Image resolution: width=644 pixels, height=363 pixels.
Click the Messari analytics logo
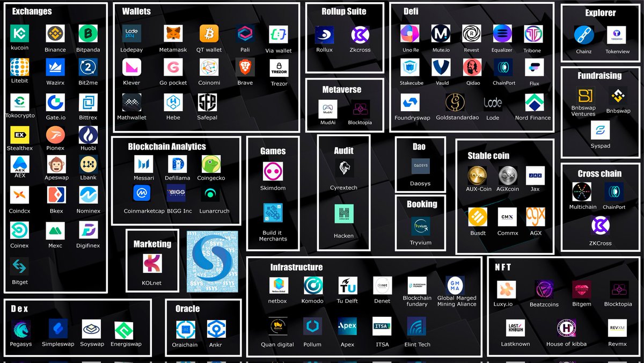coord(144,164)
